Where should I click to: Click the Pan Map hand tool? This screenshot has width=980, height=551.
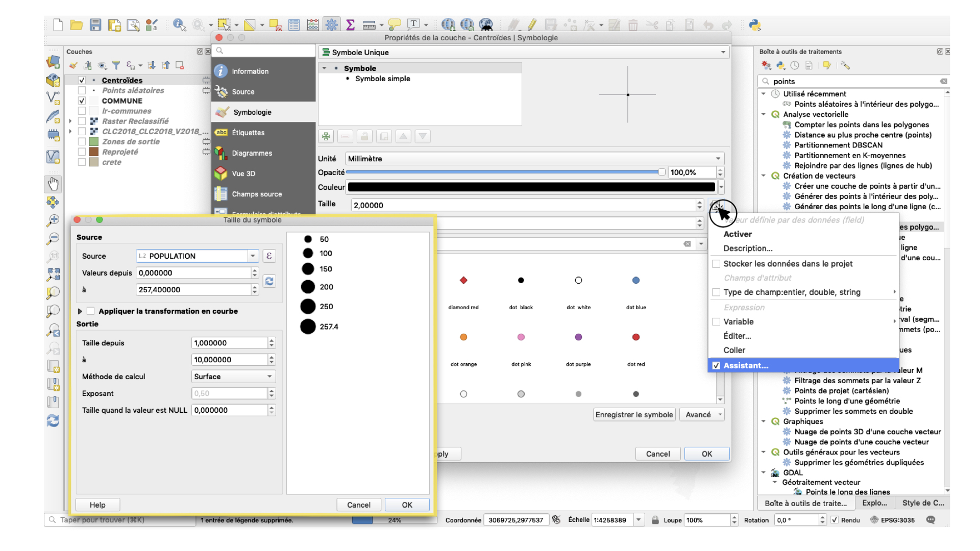click(x=53, y=184)
